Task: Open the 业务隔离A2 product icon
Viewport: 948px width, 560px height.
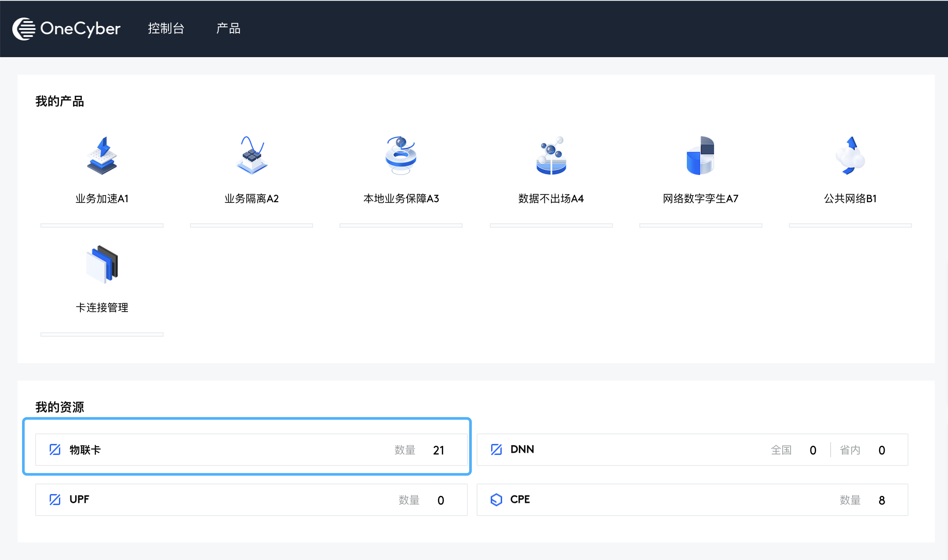Action: [x=252, y=156]
